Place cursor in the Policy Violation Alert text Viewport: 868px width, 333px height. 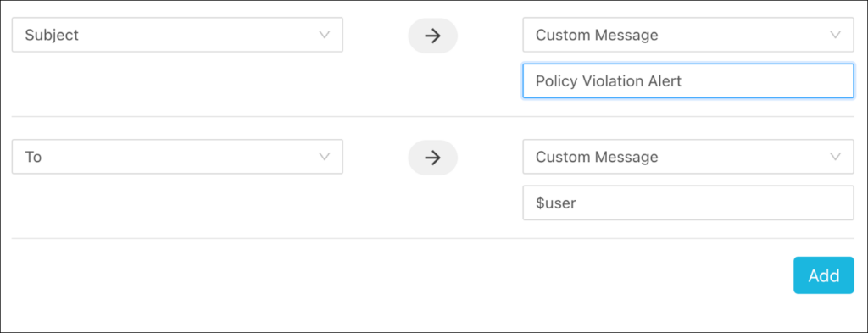609,82
